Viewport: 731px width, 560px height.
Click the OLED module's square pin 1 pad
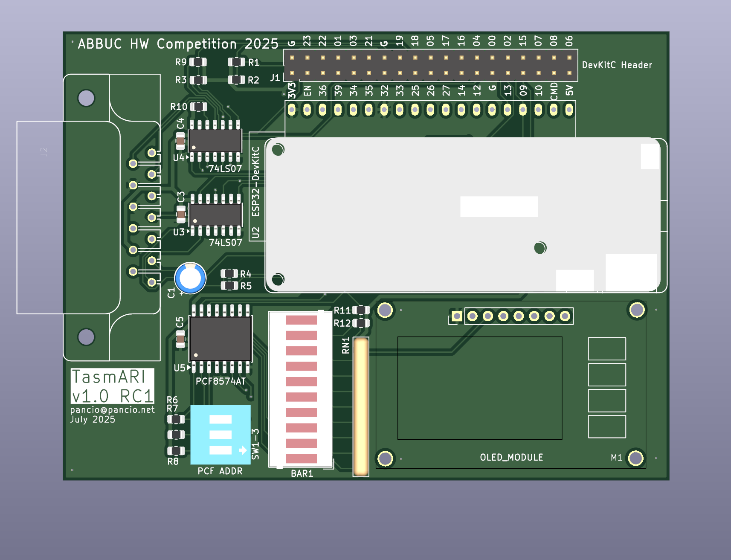457,316
